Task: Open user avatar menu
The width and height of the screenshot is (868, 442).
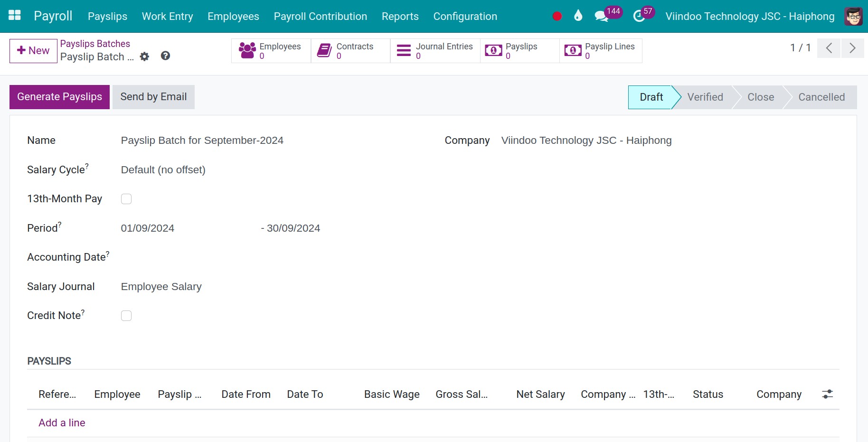Action: tap(853, 16)
